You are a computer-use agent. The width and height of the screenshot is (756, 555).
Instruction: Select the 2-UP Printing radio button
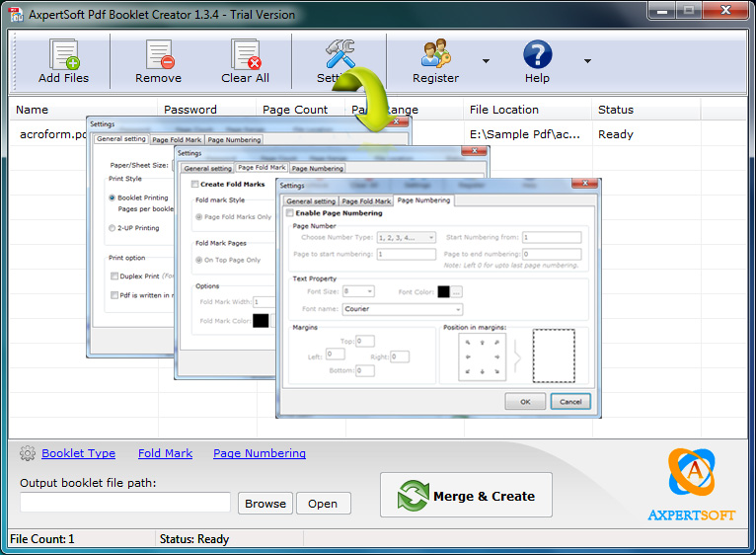[113, 228]
